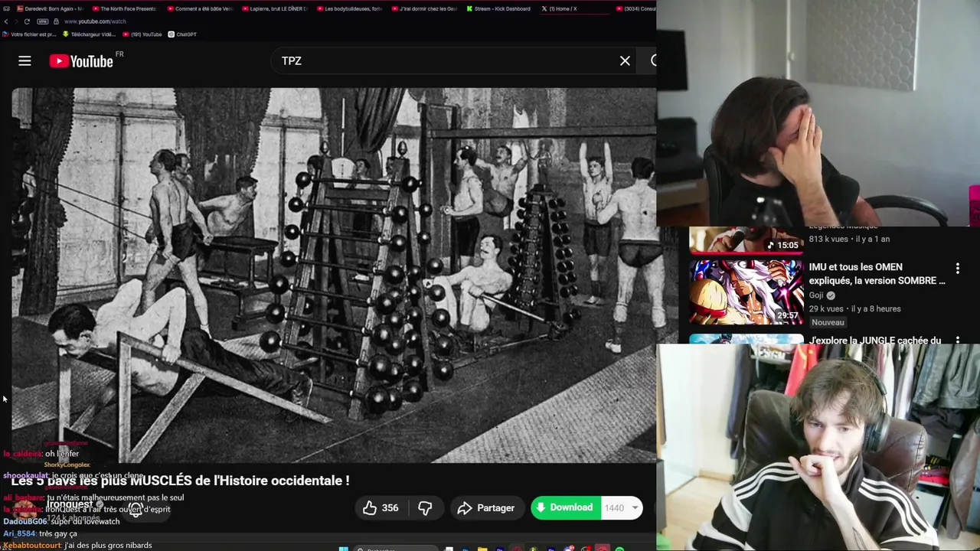This screenshot has width=980, height=551.
Task: Open three-dot menu for IMU et tous les OMEN
Action: point(957,269)
